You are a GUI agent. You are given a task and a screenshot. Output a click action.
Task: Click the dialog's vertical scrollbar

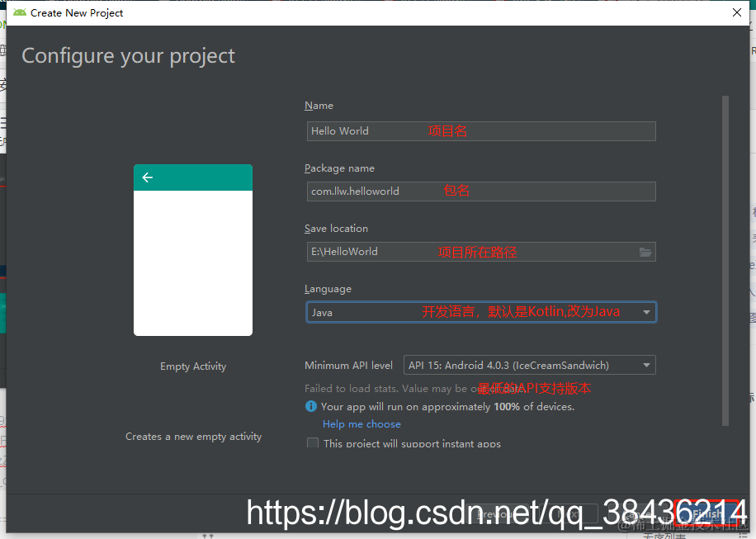click(x=725, y=260)
